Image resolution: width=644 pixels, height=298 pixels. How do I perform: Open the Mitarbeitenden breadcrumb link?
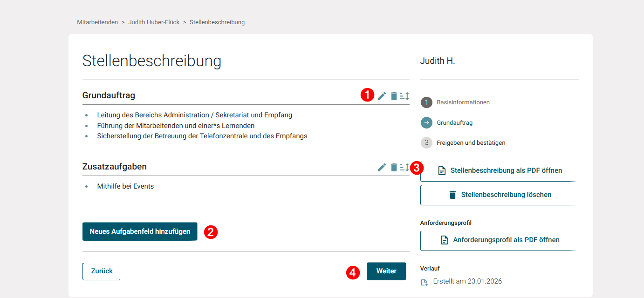pyautogui.click(x=97, y=22)
